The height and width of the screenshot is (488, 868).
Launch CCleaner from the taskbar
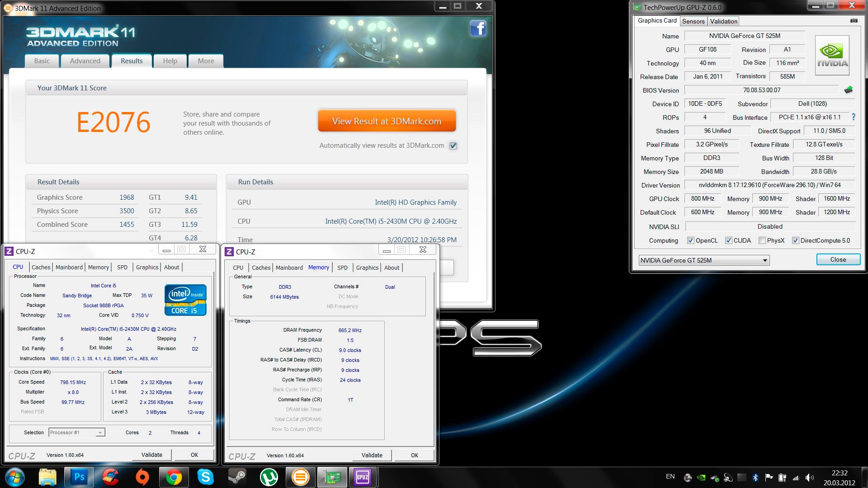point(110,477)
